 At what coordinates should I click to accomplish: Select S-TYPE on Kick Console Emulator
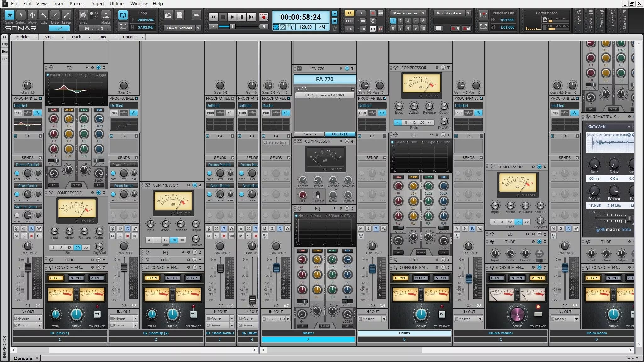tap(56, 278)
